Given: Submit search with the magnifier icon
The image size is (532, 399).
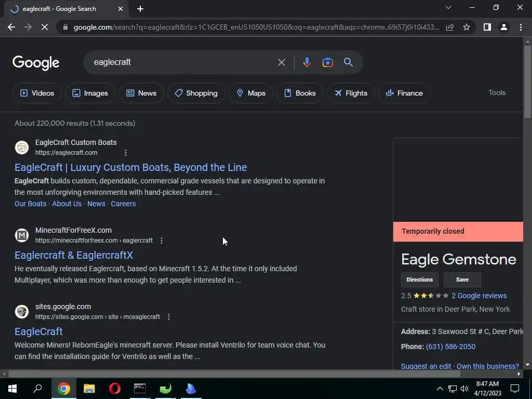Looking at the screenshot, I should pyautogui.click(x=348, y=62).
